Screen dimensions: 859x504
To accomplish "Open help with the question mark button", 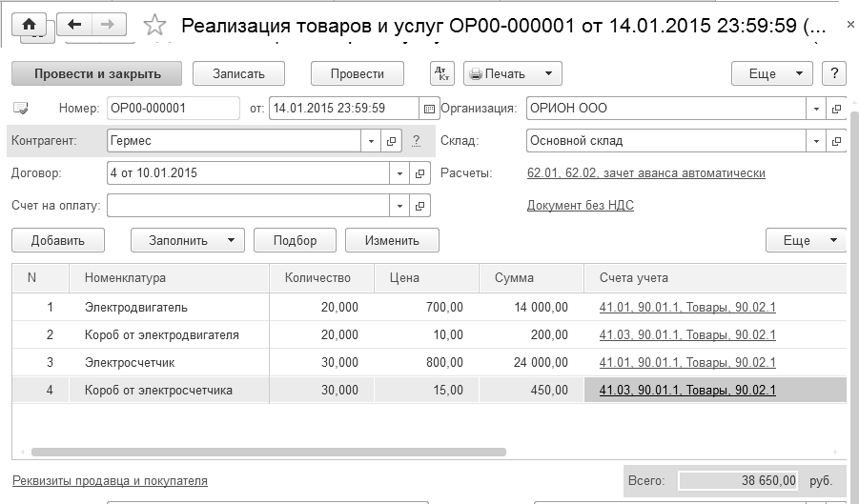I will point(834,73).
